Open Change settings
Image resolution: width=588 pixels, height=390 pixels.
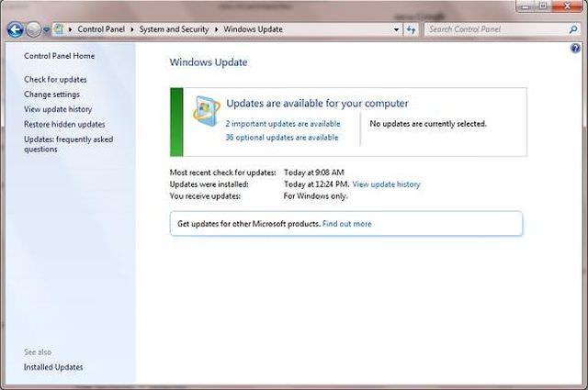(x=51, y=95)
